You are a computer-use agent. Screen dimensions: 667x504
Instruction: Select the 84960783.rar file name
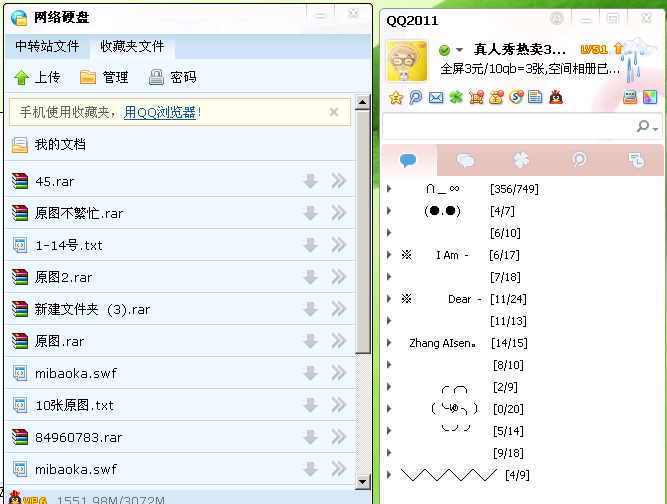point(79,438)
